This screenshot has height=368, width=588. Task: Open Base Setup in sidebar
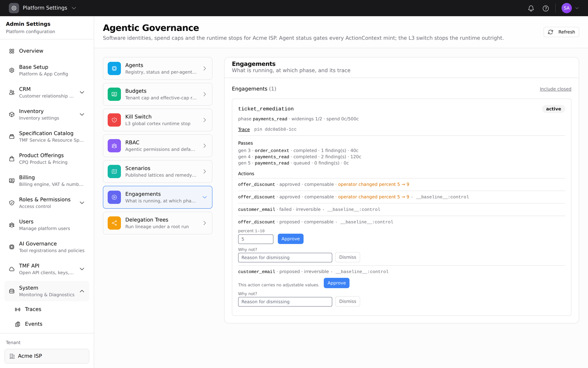pyautogui.click(x=47, y=70)
